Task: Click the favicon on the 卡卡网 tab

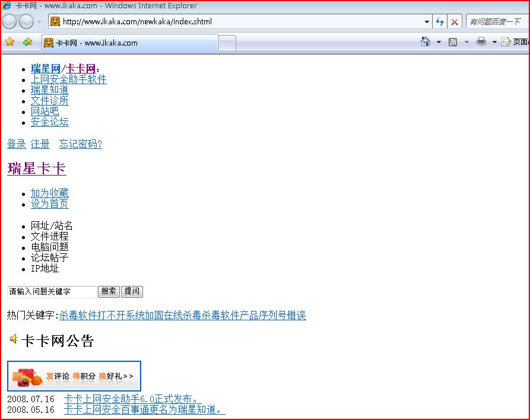Action: [x=49, y=43]
